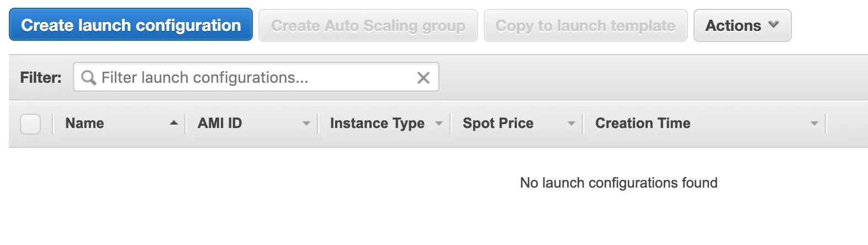Click the Create launch configuration button
This screenshot has height=245, width=868.
tap(131, 25)
